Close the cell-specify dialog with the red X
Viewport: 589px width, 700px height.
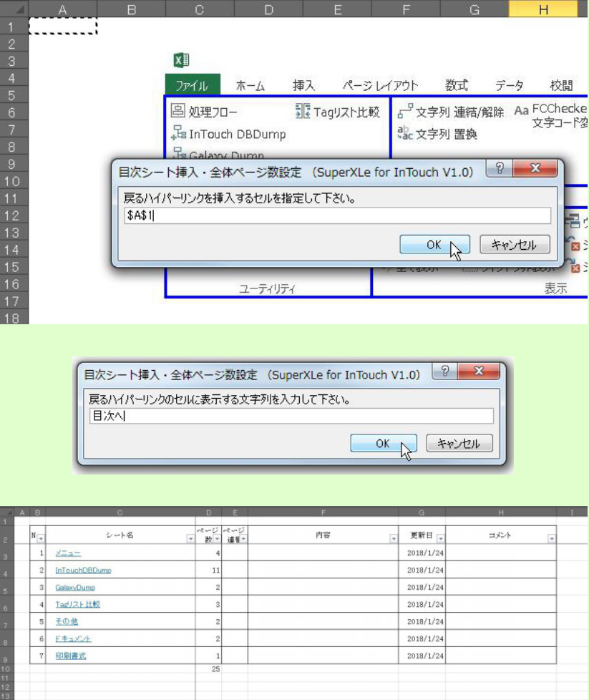(535, 168)
